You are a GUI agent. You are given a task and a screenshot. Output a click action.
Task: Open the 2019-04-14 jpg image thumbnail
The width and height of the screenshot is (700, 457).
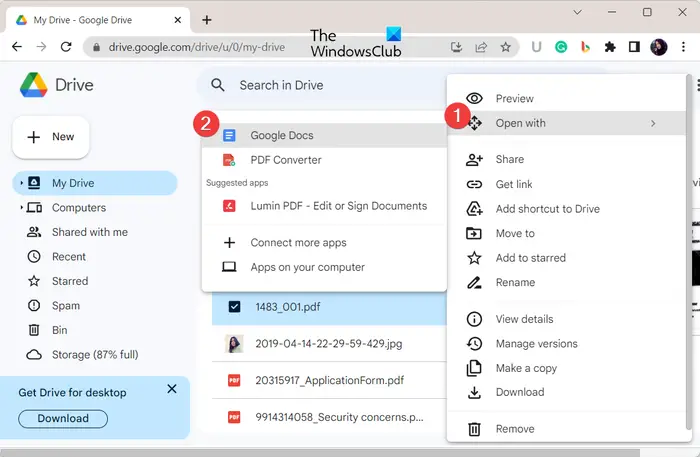tap(234, 343)
